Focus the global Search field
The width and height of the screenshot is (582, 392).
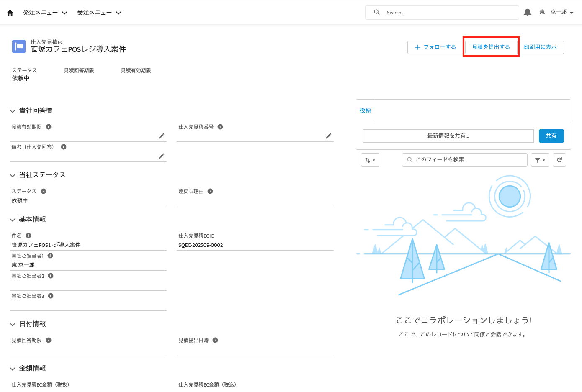point(442,13)
